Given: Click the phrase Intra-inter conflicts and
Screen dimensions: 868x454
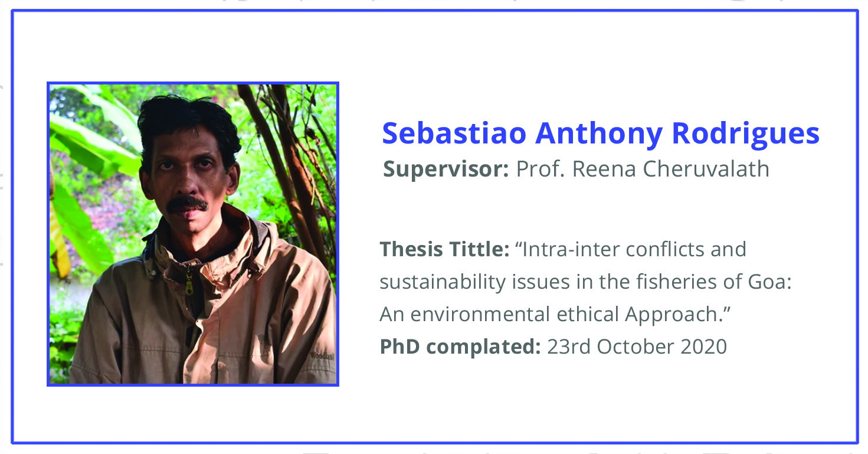Looking at the screenshot, I should pos(631,249).
